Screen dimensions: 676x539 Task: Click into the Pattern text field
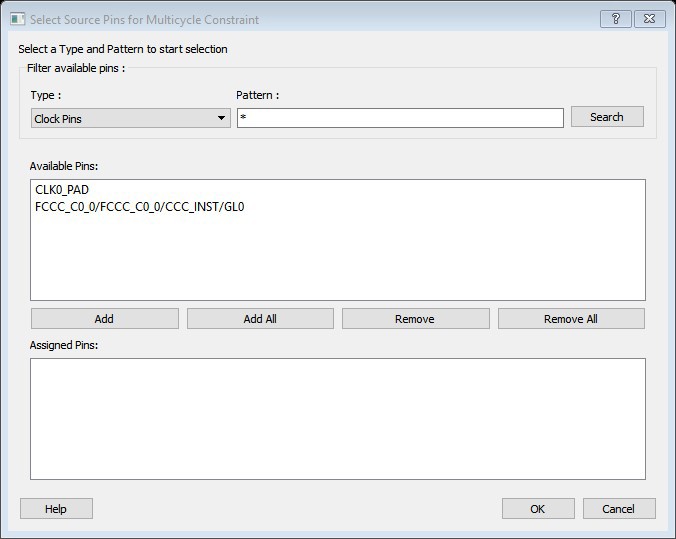400,118
